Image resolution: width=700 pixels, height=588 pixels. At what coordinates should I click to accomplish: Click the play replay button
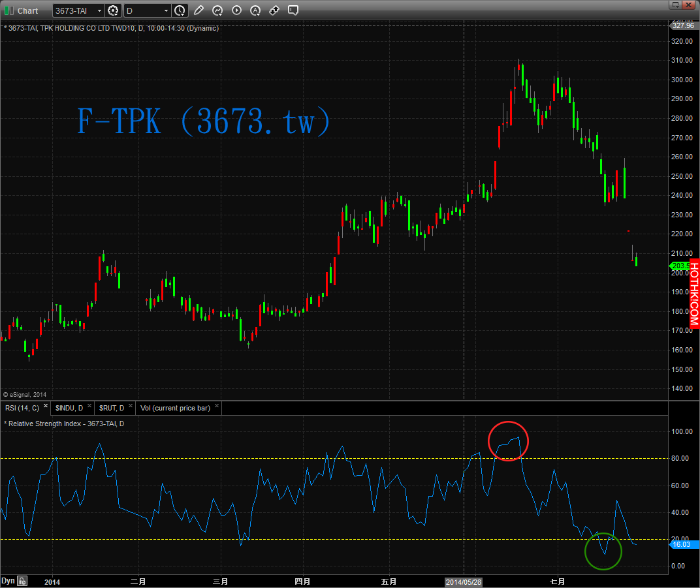236,10
